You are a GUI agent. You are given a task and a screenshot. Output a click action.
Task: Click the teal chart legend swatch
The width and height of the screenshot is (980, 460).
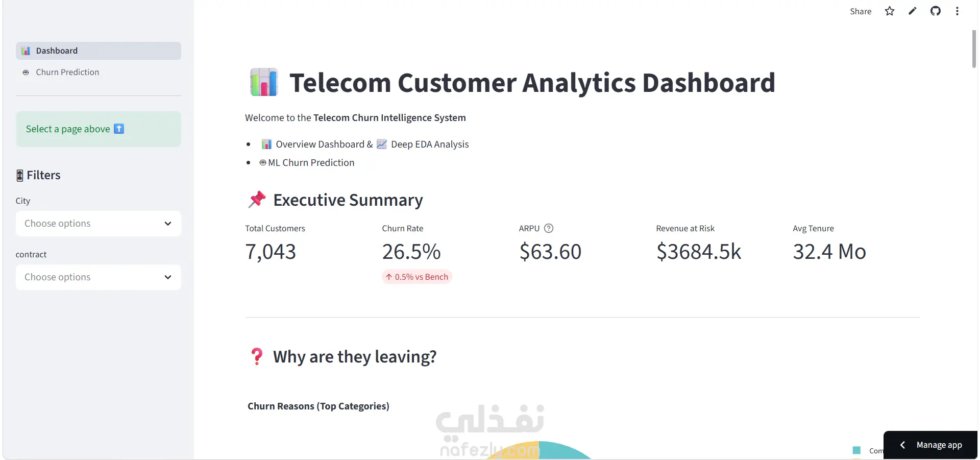click(856, 450)
